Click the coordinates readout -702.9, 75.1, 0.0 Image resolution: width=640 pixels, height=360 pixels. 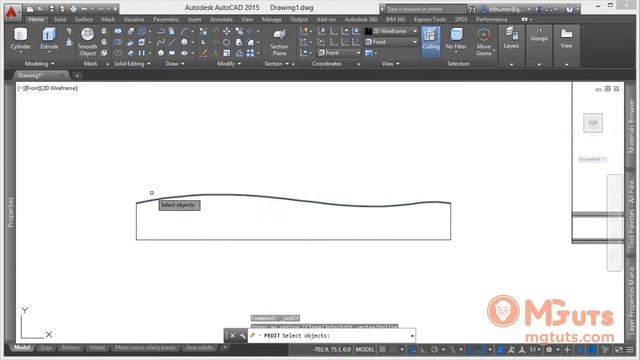pos(332,349)
